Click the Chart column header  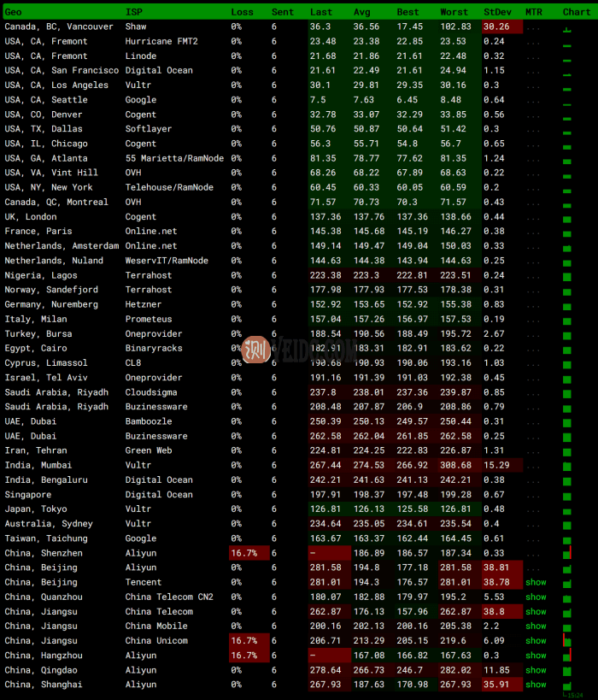(576, 12)
